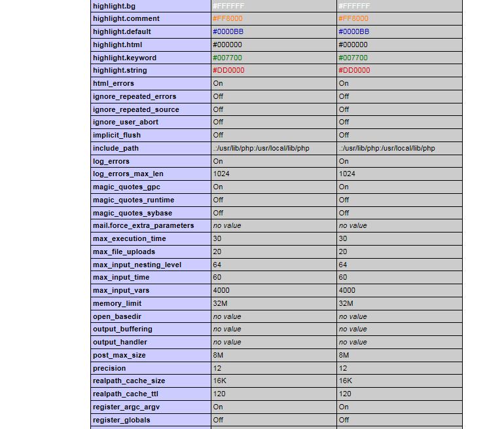Image resolution: width=504 pixels, height=429 pixels.
Task: Select the magic_quotes_gpc row label
Action: (126, 187)
